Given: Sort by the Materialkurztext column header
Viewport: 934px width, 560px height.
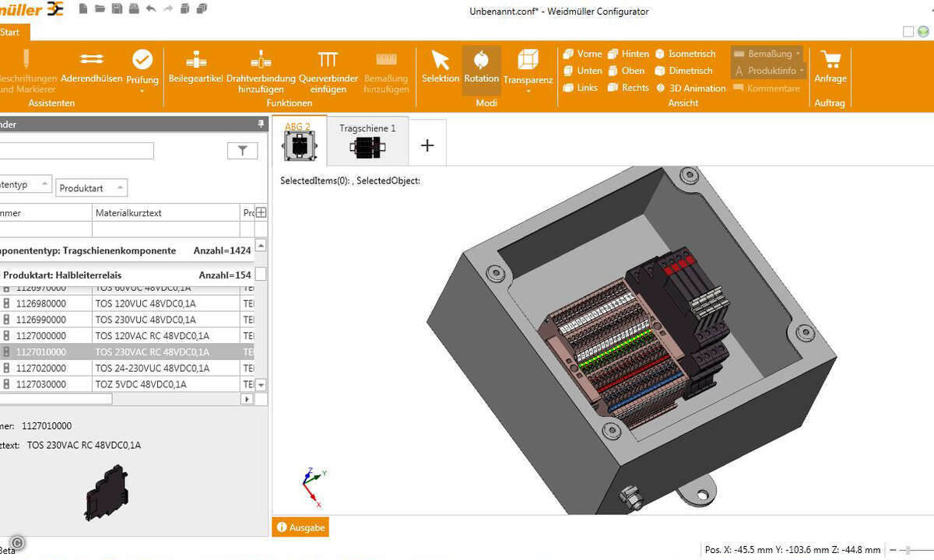Looking at the screenshot, I should 166,212.
